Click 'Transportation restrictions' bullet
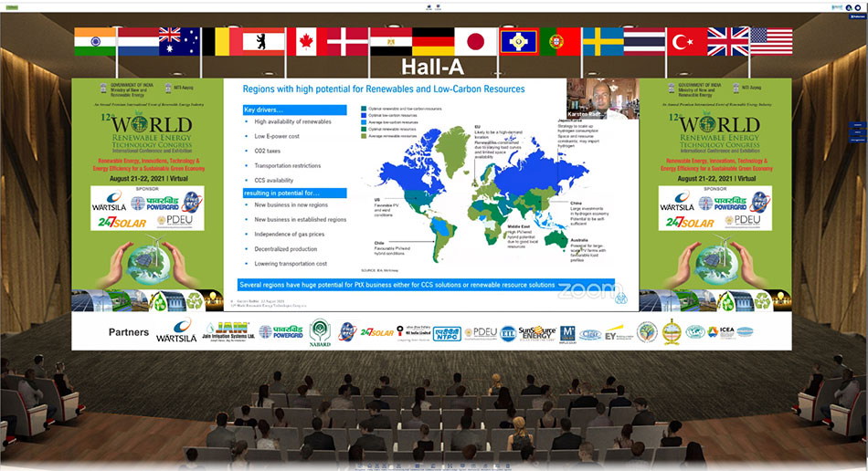868x471 pixels. (287, 166)
